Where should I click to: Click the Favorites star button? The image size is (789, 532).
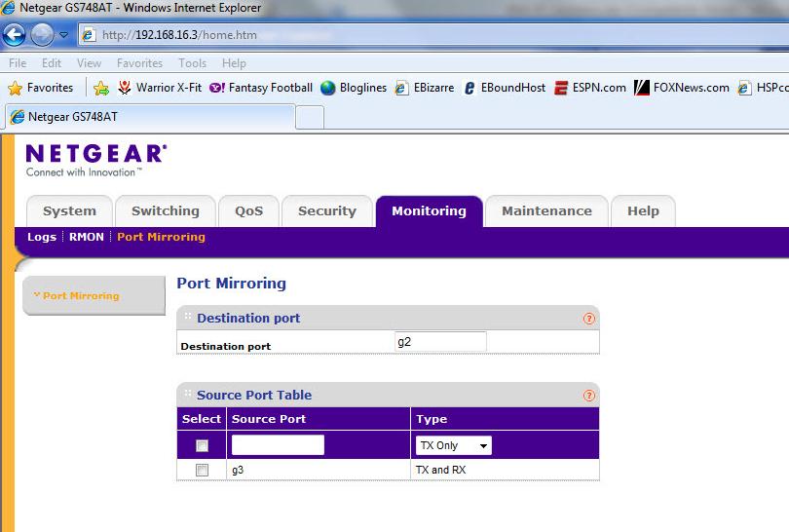coord(41,88)
